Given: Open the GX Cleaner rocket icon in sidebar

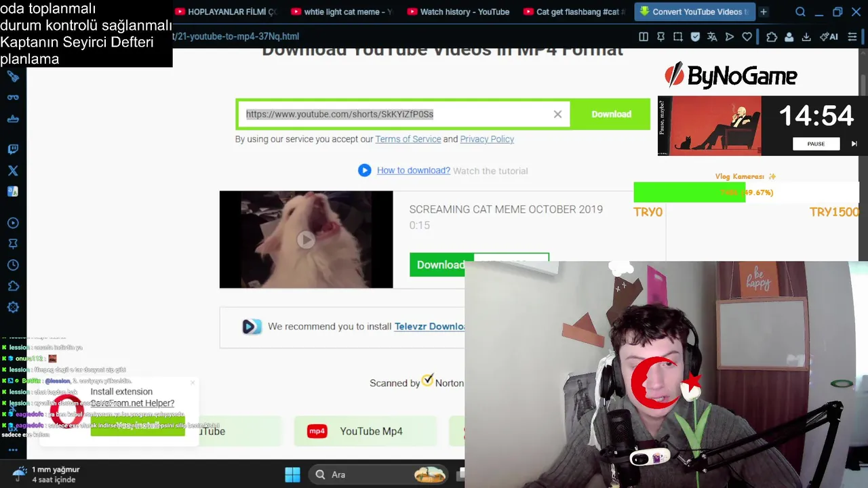Looking at the screenshot, I should [13, 77].
